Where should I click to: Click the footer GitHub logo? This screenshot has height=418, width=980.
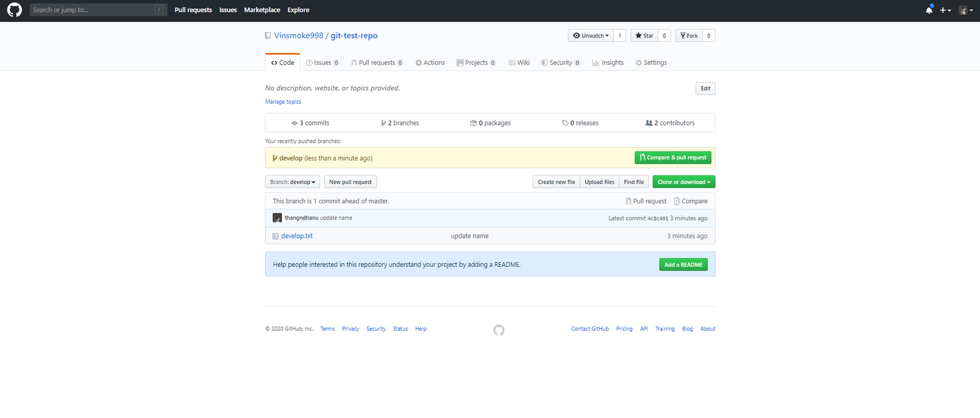pyautogui.click(x=498, y=330)
